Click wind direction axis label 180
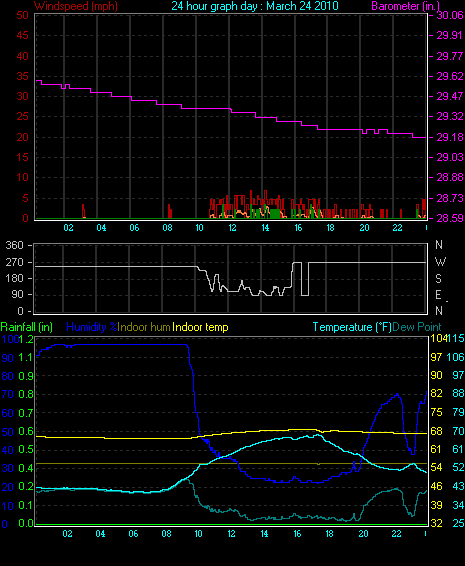The height and width of the screenshot is (566, 465). pos(14,278)
